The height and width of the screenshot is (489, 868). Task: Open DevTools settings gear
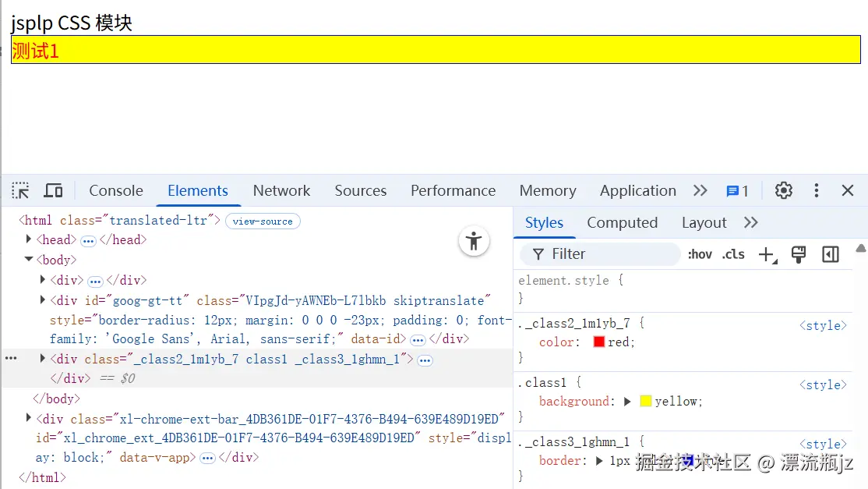(x=783, y=190)
